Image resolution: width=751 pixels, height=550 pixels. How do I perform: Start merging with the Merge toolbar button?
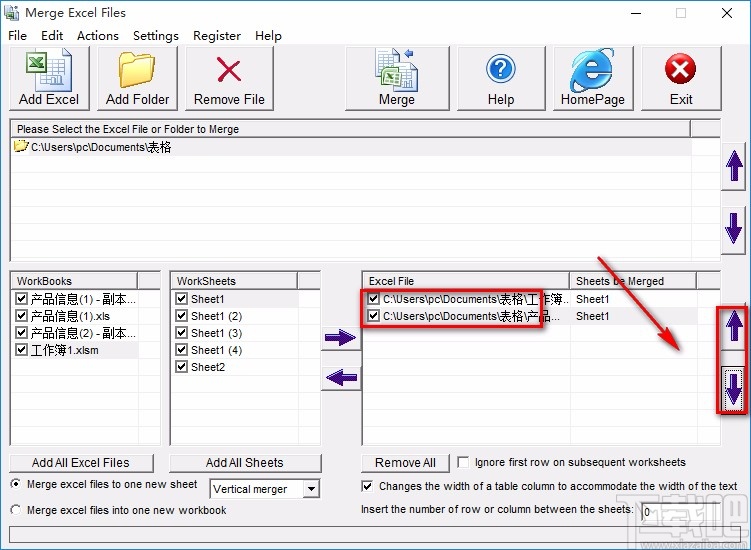pos(397,79)
